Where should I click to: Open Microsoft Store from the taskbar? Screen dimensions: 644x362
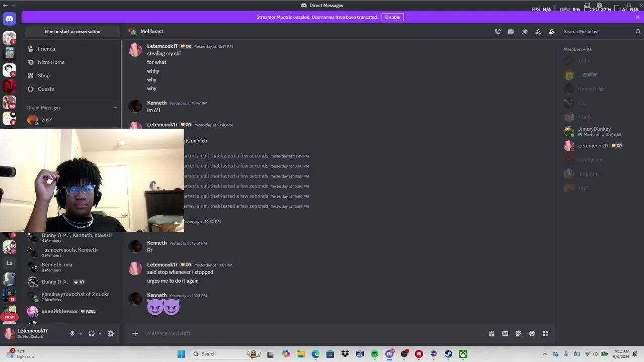[x=330, y=354]
